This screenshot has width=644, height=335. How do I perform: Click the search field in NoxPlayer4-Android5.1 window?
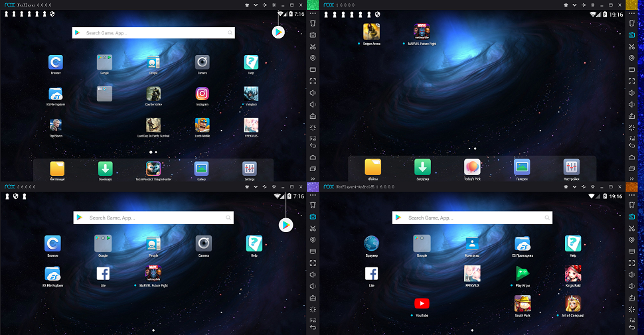[x=472, y=218]
